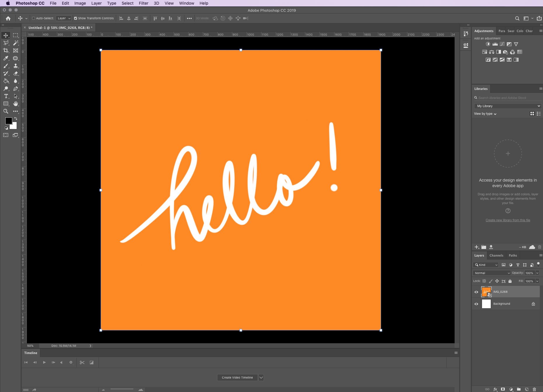Viewport: 543px width, 392px height.
Task: Hide the IMG_0268 layer
Action: coord(476,292)
